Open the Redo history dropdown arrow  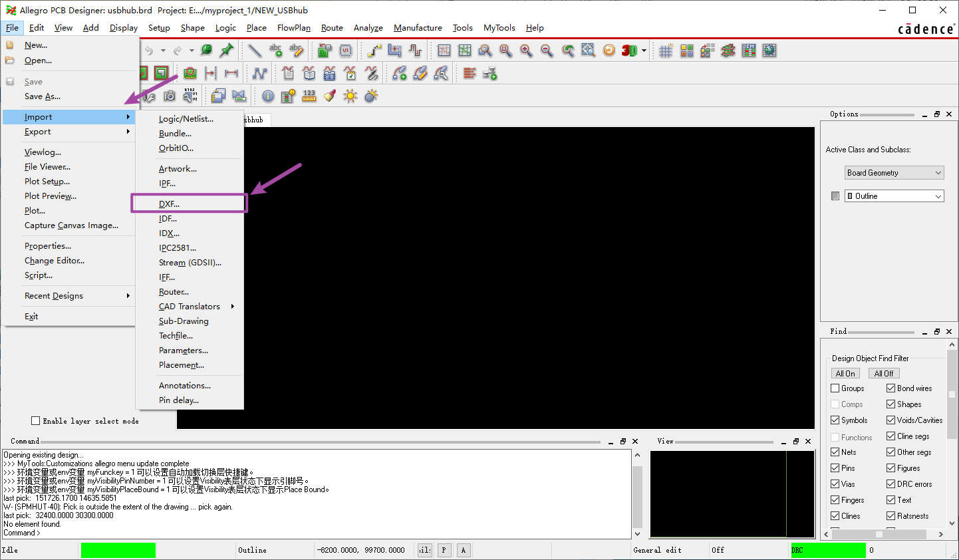192,51
